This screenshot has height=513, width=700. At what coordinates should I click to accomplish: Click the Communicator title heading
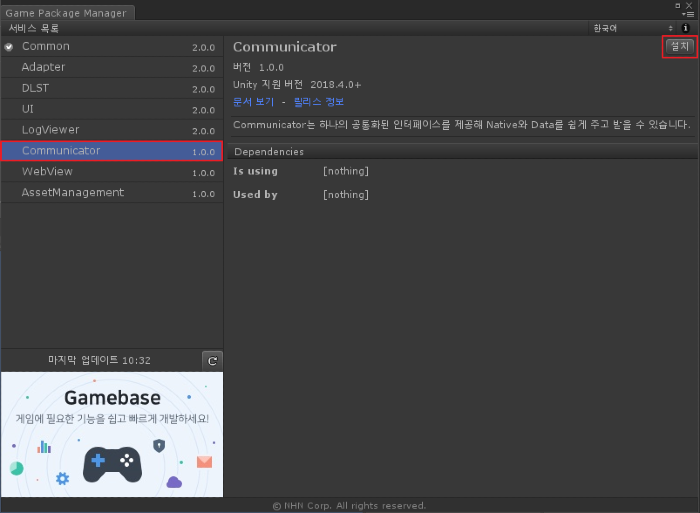coord(285,47)
